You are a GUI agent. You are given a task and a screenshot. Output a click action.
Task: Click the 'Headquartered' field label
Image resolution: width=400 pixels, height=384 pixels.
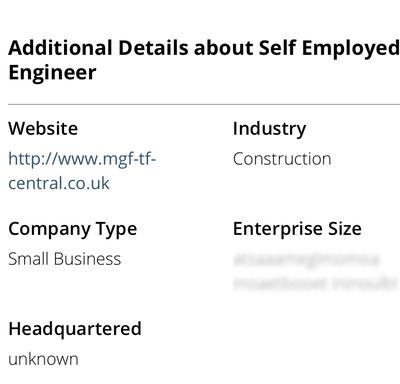click(x=75, y=329)
